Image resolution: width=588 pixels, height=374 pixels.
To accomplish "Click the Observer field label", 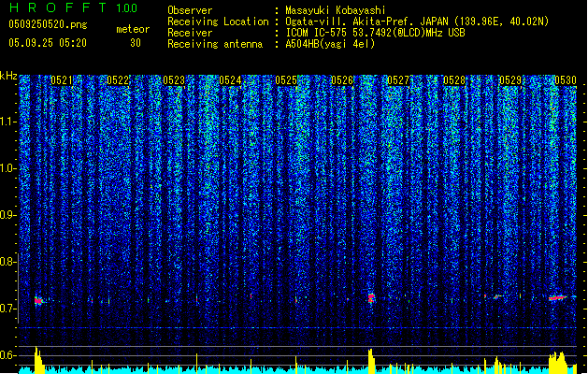I will pyautogui.click(x=190, y=10).
